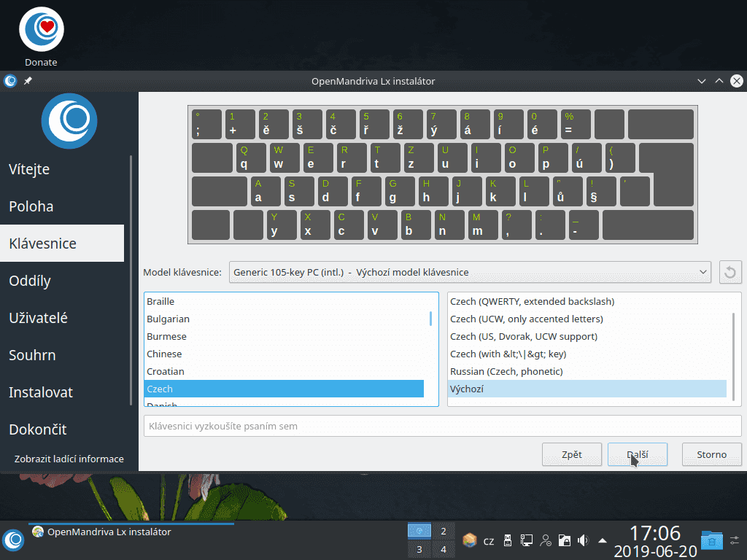Expand the hidden system tray icons arrow
Image resolution: width=747 pixels, height=560 pixels.
point(601,540)
